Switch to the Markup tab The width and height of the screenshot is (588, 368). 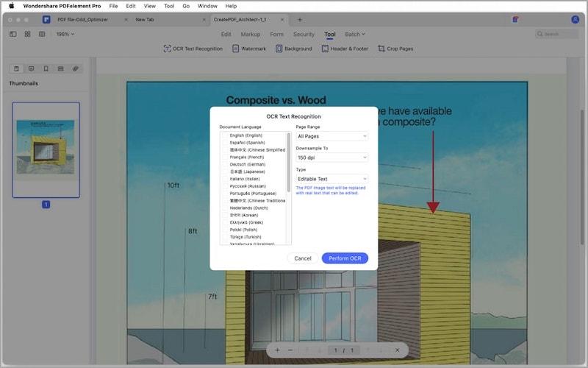point(251,34)
